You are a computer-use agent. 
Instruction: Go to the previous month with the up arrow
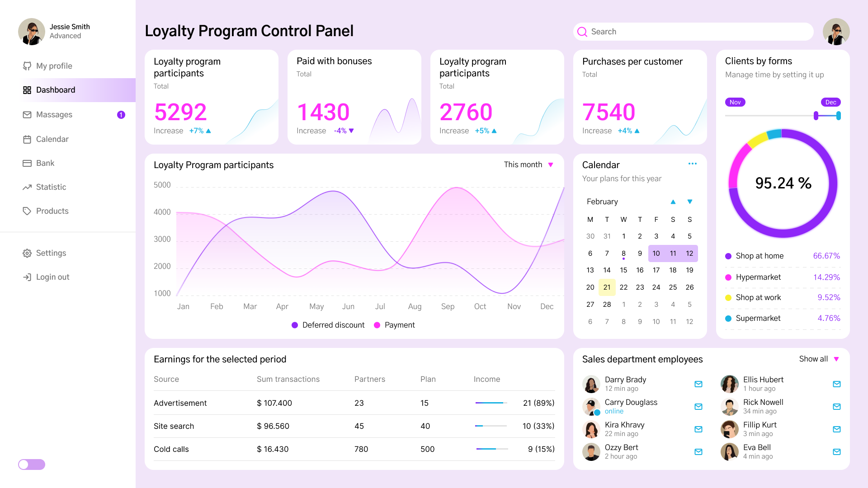point(673,202)
